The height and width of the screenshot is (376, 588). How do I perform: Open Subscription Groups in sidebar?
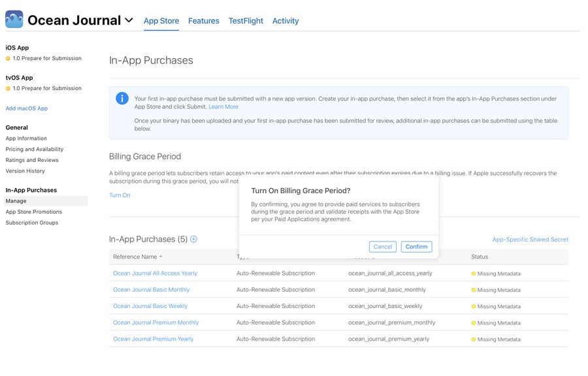(32, 223)
